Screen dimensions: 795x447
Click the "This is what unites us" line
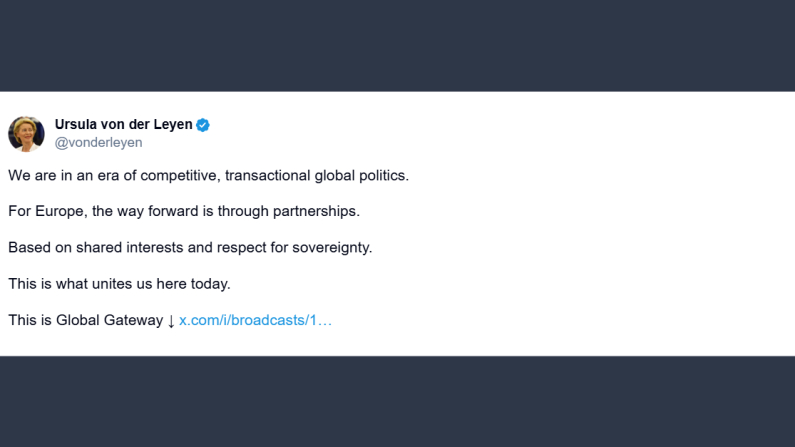[119, 284]
